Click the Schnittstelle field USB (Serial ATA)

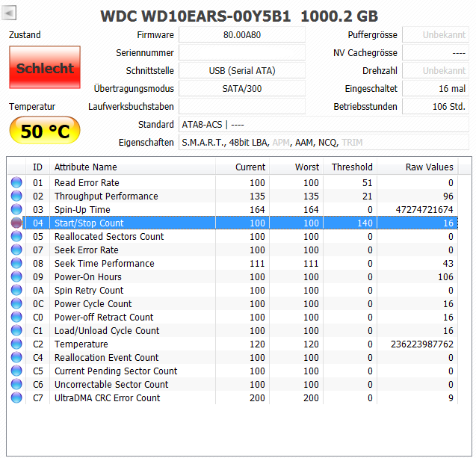click(242, 71)
